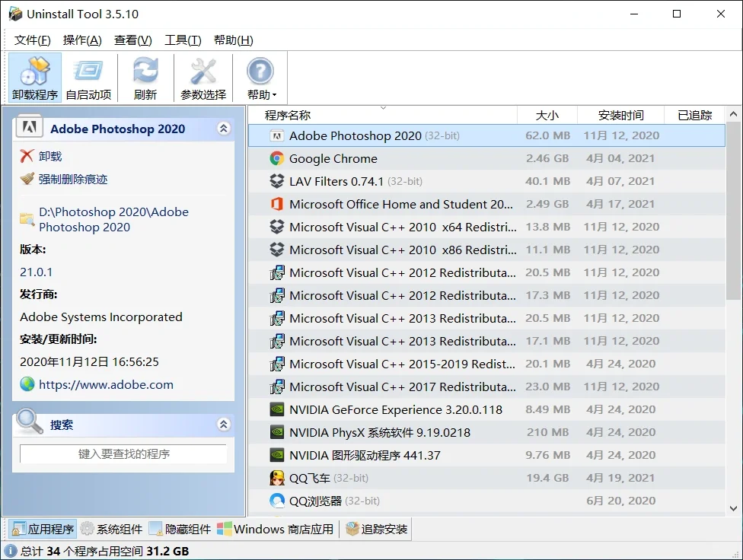The image size is (743, 560).
Task: Open the https://www.adobe.com link
Action: 106,384
